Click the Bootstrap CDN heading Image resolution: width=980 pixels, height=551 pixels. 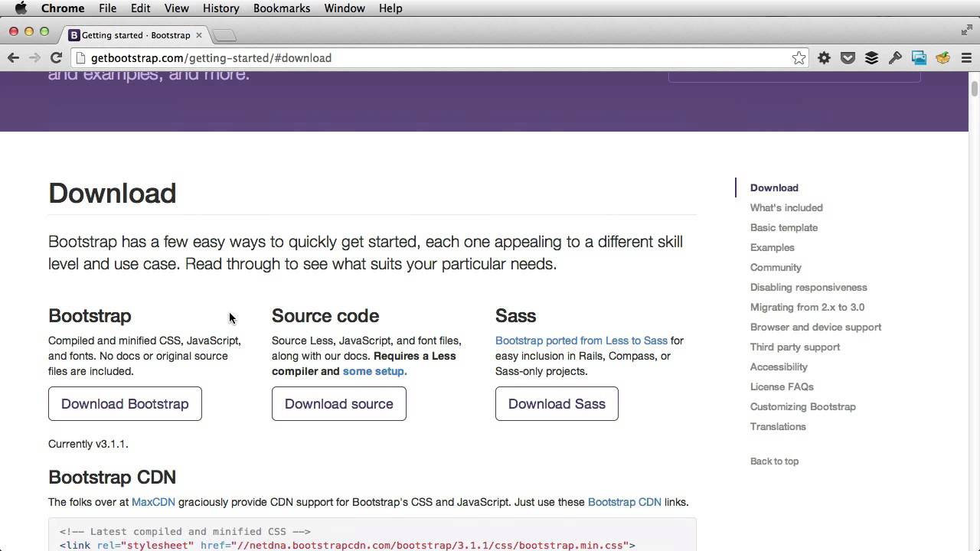[x=112, y=477]
